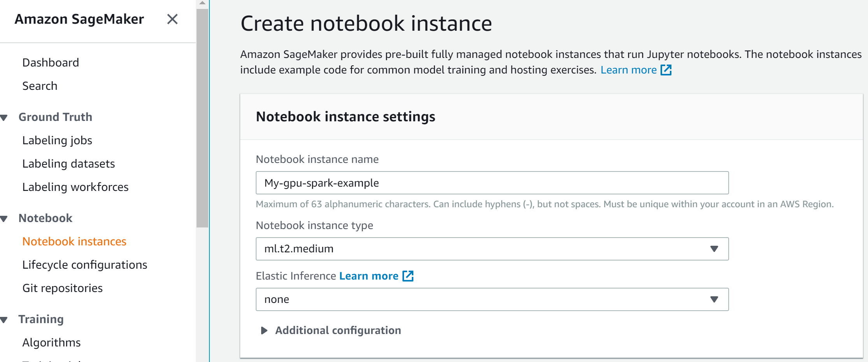Viewport: 868px width, 362px height.
Task: Click the Training section heading text
Action: [x=41, y=319]
